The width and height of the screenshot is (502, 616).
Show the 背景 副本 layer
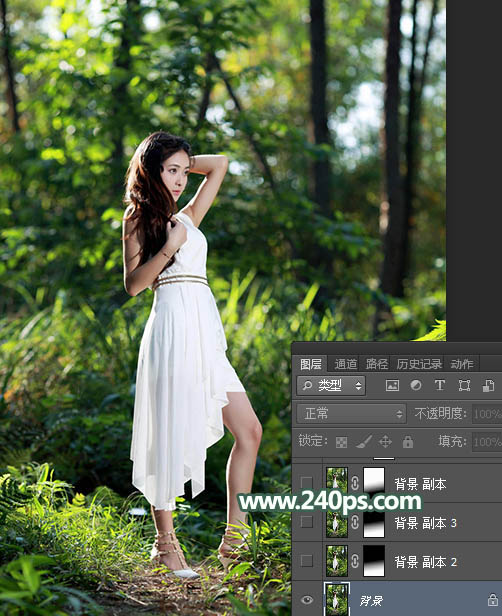coord(306,482)
